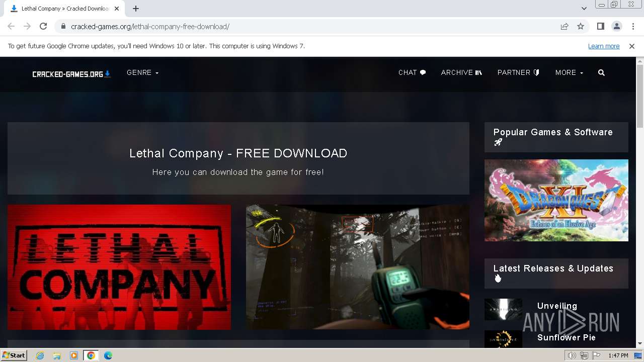Open the CHAT page
The image size is (644, 362).
pyautogui.click(x=412, y=72)
